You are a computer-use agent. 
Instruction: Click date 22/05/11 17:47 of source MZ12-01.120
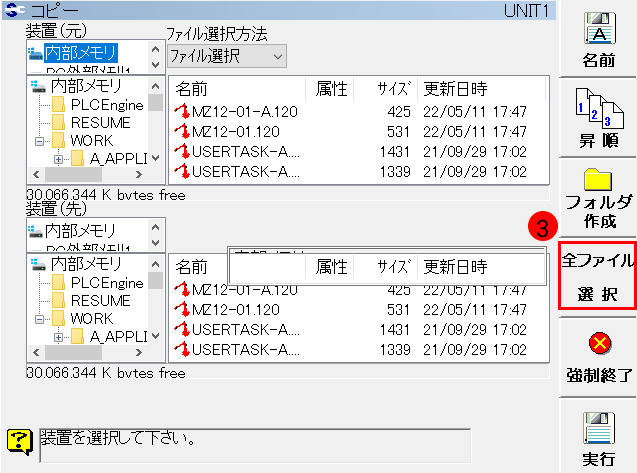coord(475,132)
